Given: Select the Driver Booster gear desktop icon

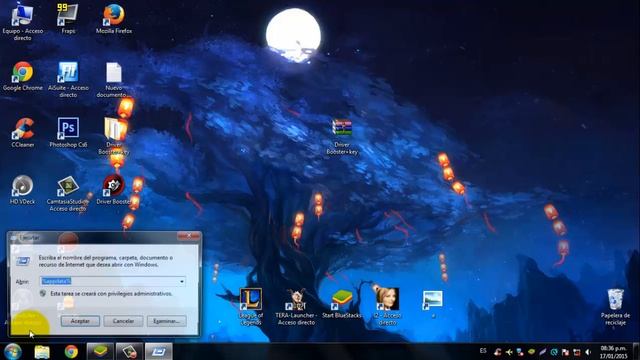Looking at the screenshot, I should (114, 190).
